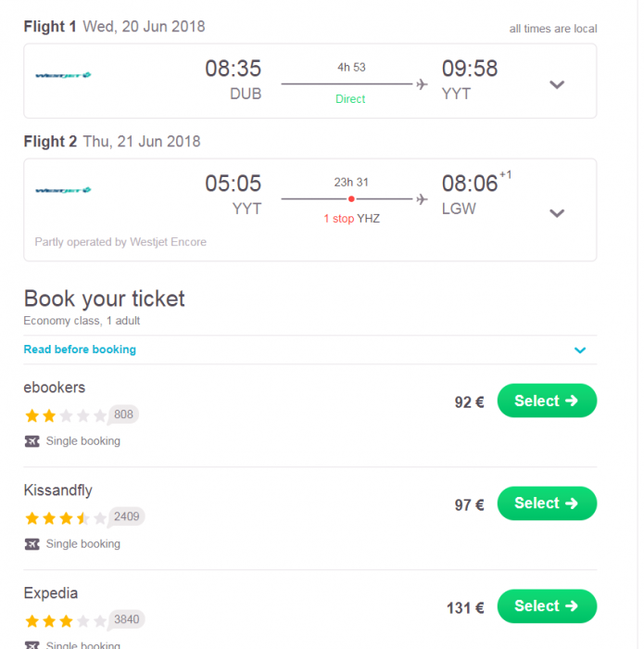Image resolution: width=644 pixels, height=649 pixels.
Task: Select the ebookers 92 € offer
Action: (x=547, y=401)
